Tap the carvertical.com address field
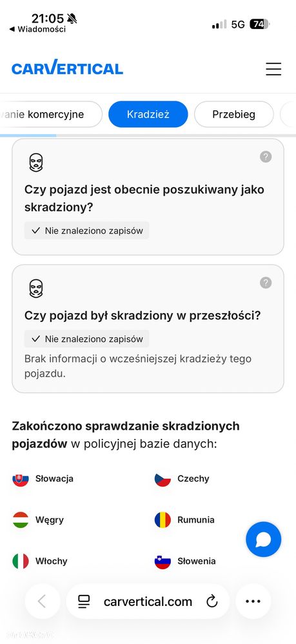The width and height of the screenshot is (296, 644). [148, 601]
